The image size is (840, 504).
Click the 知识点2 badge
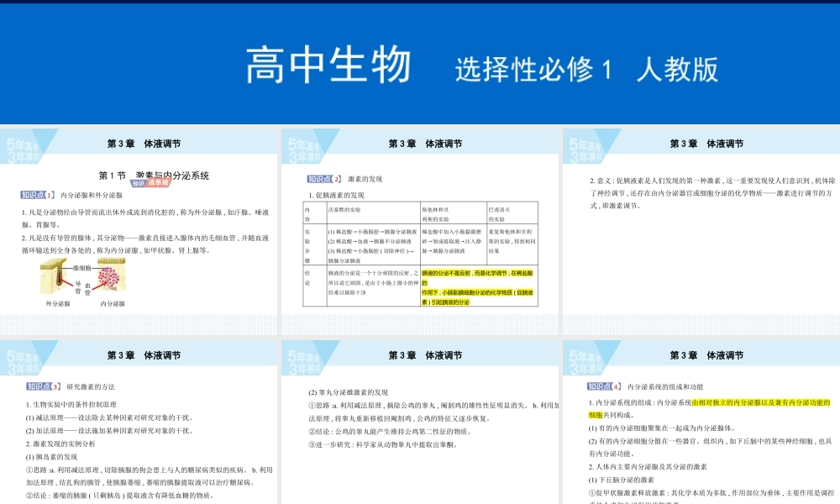click(x=324, y=179)
